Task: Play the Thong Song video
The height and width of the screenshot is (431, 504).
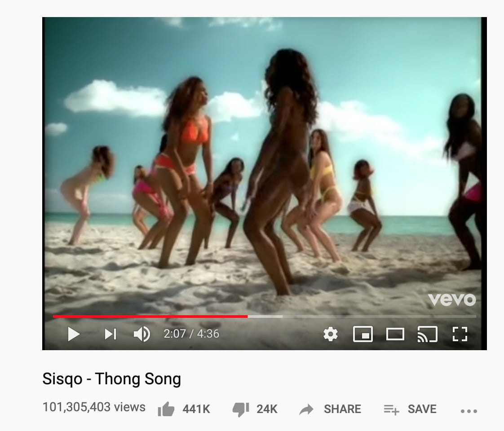Action: pyautogui.click(x=74, y=334)
